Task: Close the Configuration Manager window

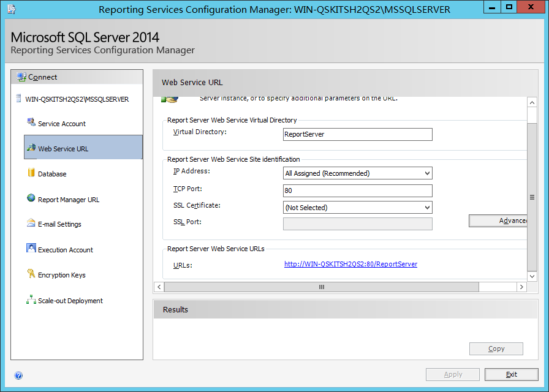Action: pyautogui.click(x=531, y=7)
